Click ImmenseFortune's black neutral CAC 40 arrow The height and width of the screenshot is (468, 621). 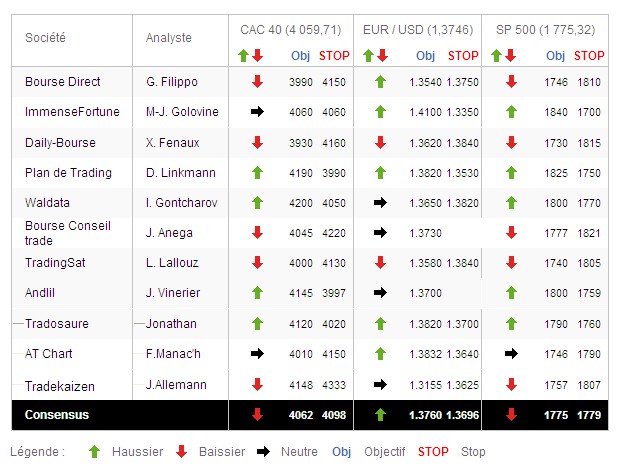[257, 112]
